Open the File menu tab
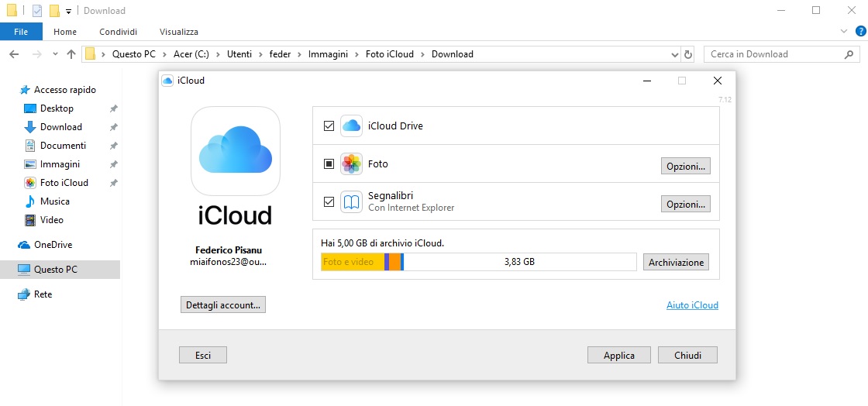Screen dimensions: 868x406 [x=21, y=32]
